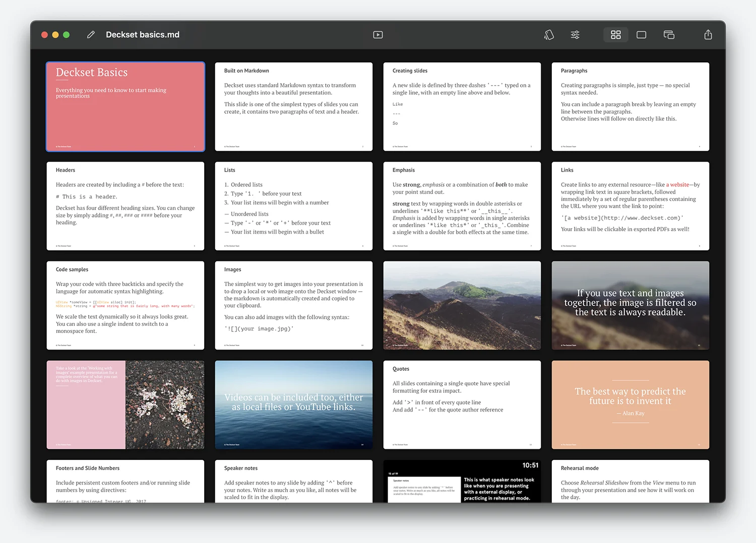This screenshot has width=756, height=543.
Task: Select the Deckset Basics title slide
Action: (125, 107)
